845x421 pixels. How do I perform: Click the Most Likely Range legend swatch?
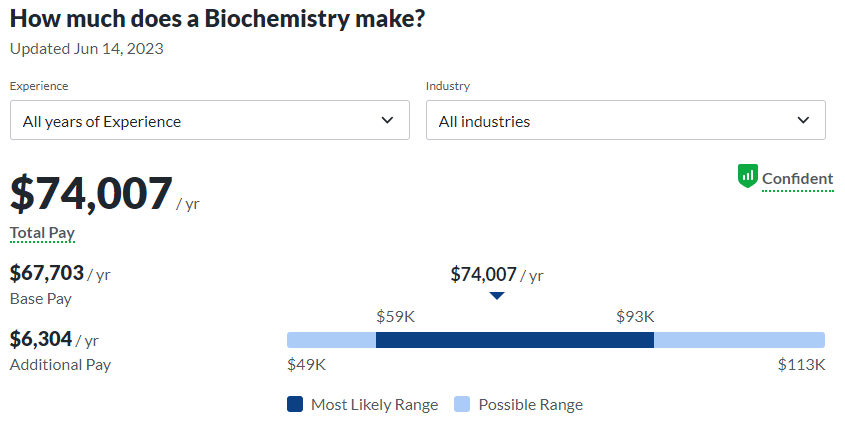click(295, 405)
